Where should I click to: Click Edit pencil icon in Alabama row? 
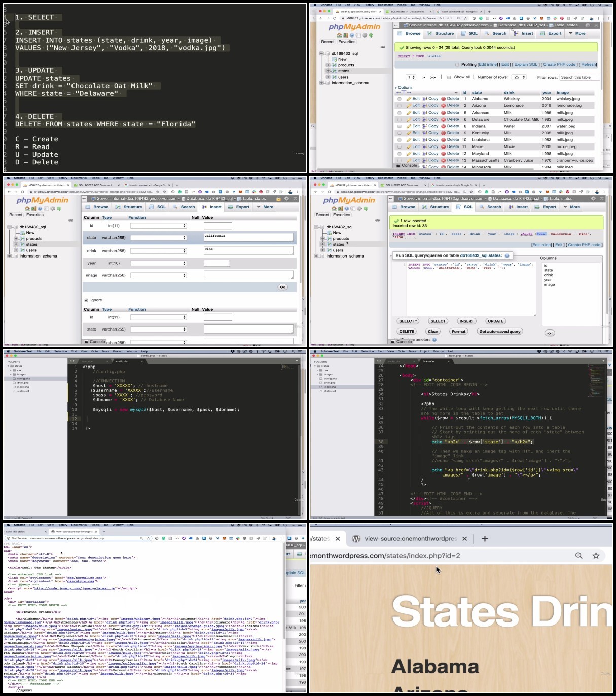(409, 99)
